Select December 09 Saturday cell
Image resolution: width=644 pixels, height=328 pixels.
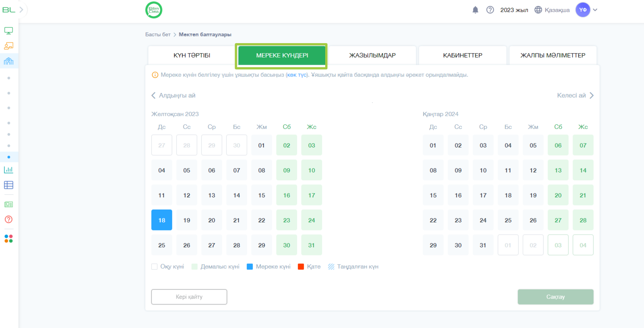(x=287, y=170)
